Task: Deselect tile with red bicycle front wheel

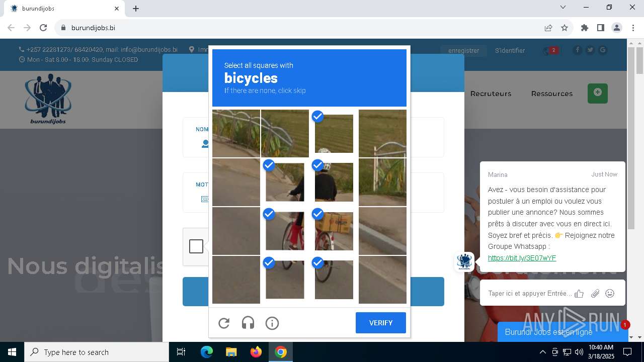Action: point(285,231)
